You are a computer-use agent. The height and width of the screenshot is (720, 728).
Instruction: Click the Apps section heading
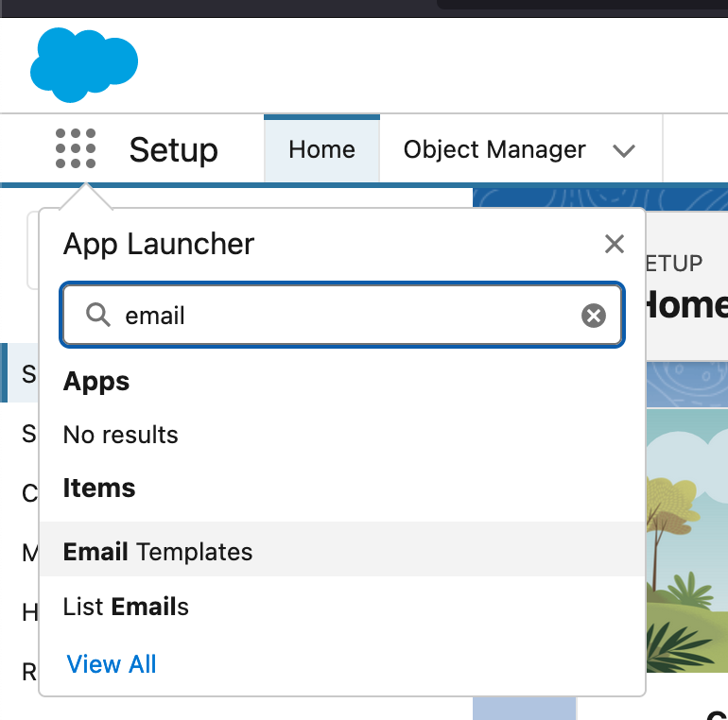coord(96,382)
